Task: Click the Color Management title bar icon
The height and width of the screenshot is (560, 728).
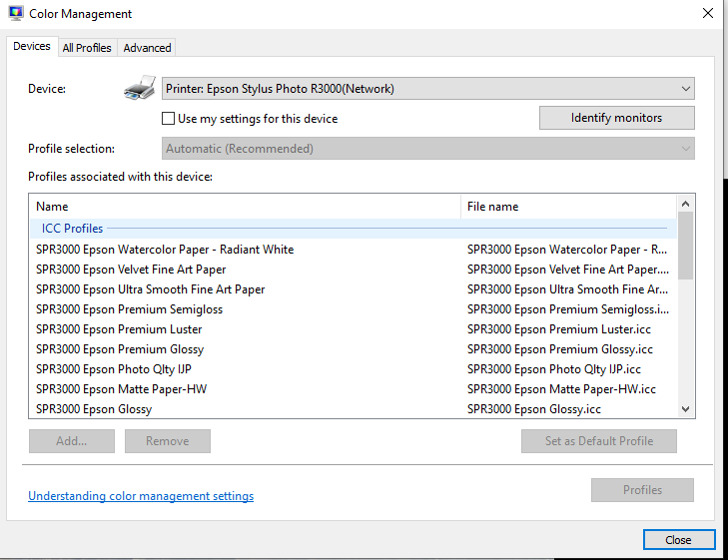Action: tap(16, 14)
